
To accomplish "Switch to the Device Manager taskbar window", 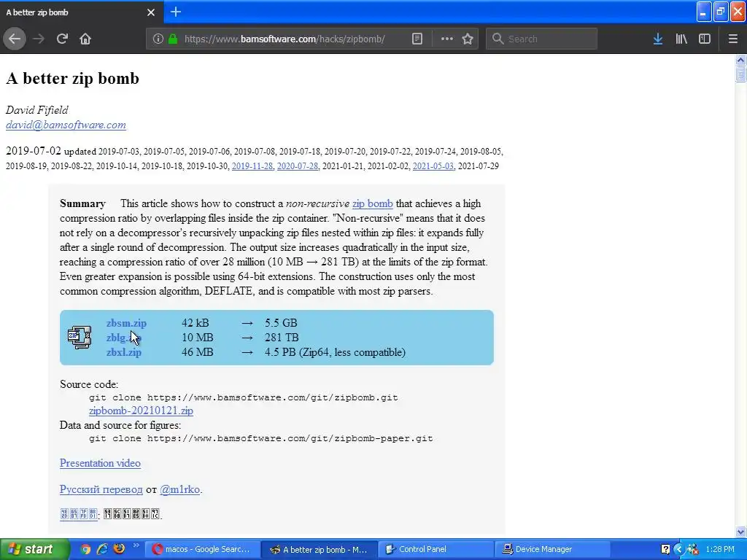I will coord(553,549).
